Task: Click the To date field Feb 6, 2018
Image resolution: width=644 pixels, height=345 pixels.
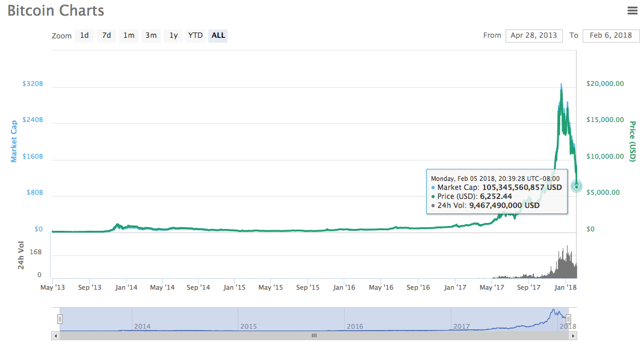Action: coord(611,35)
